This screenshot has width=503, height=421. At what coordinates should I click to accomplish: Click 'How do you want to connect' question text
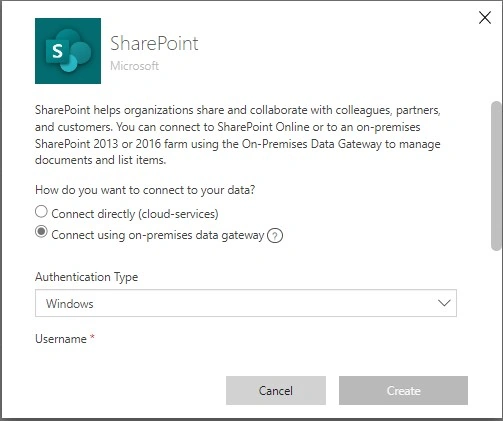(145, 190)
